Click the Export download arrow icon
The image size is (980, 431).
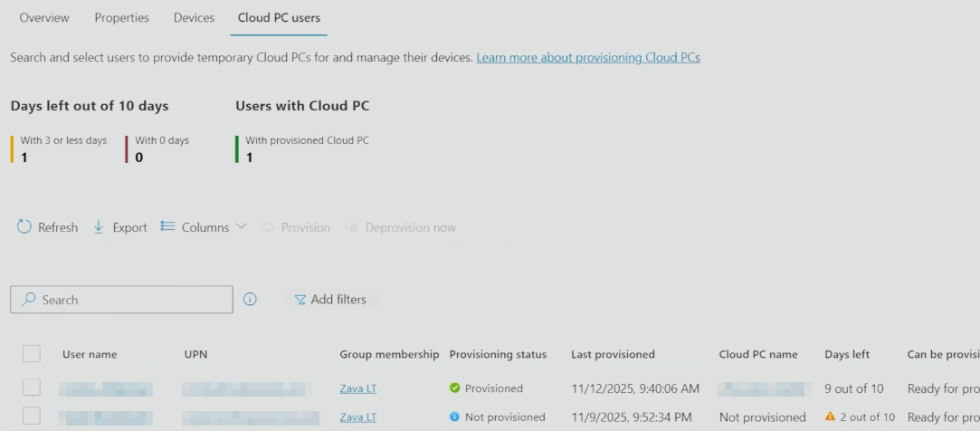point(100,227)
